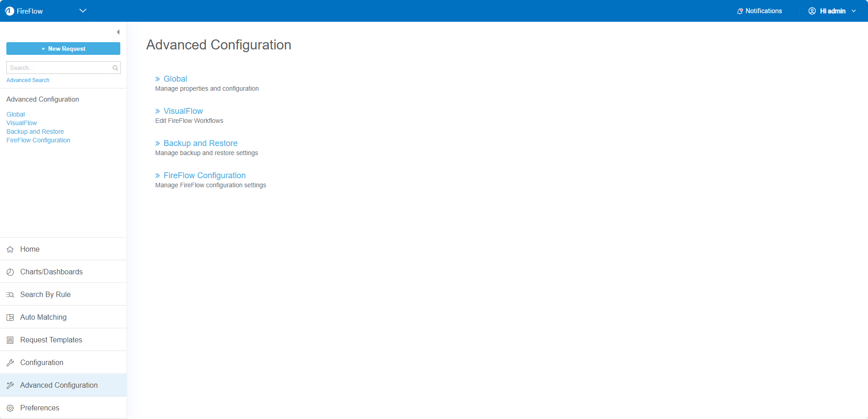The width and height of the screenshot is (868, 419).
Task: Click the Request Templates list icon
Action: click(10, 340)
